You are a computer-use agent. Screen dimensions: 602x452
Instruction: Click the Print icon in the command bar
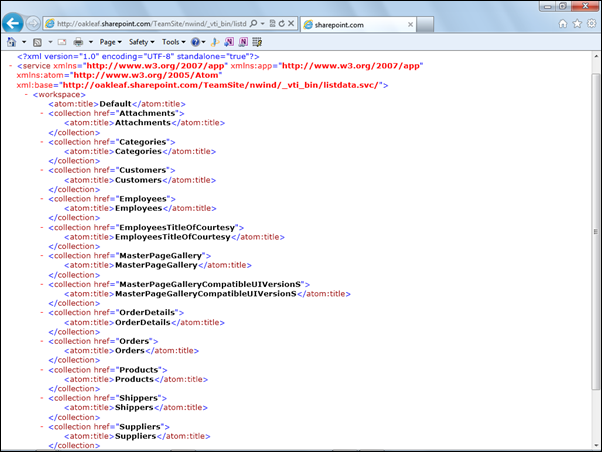coord(78,42)
